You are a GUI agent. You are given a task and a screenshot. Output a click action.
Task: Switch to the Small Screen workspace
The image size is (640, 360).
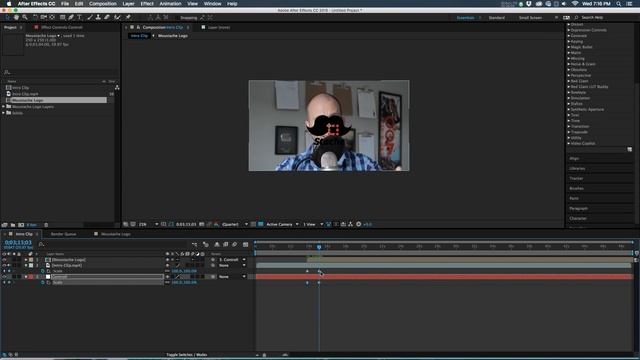530,18
